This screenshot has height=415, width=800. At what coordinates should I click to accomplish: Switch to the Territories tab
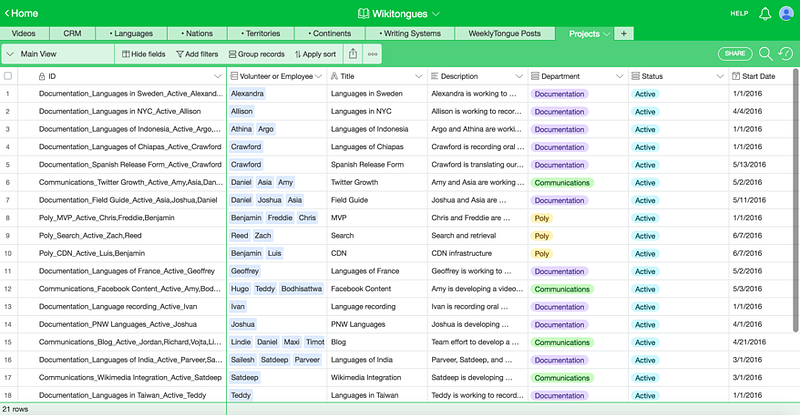click(x=261, y=34)
